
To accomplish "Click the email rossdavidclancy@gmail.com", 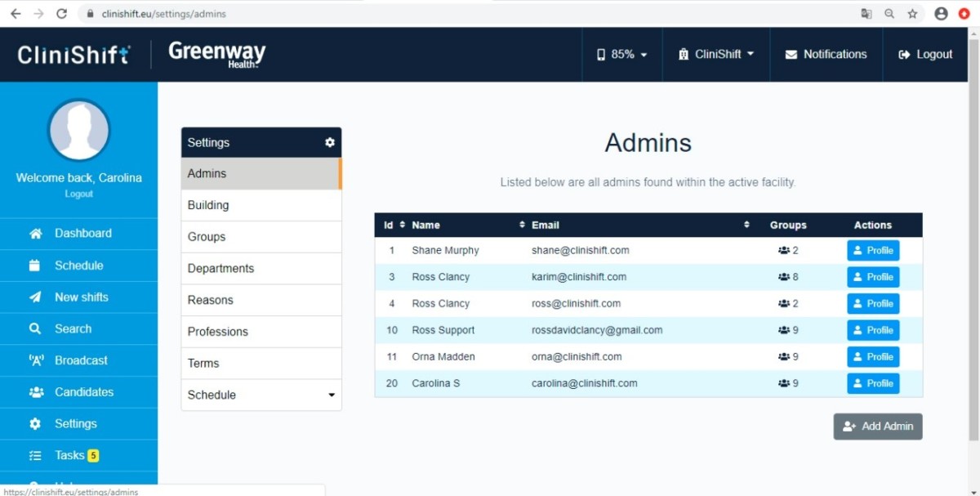I will (597, 330).
